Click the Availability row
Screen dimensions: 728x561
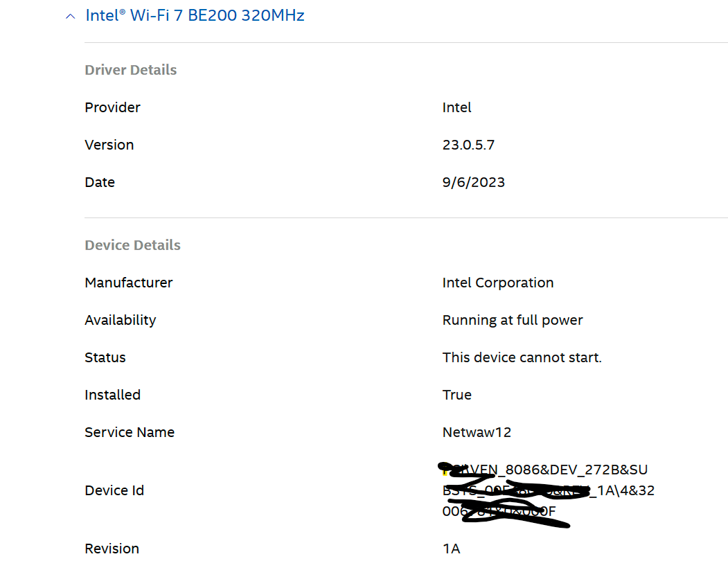click(x=513, y=320)
